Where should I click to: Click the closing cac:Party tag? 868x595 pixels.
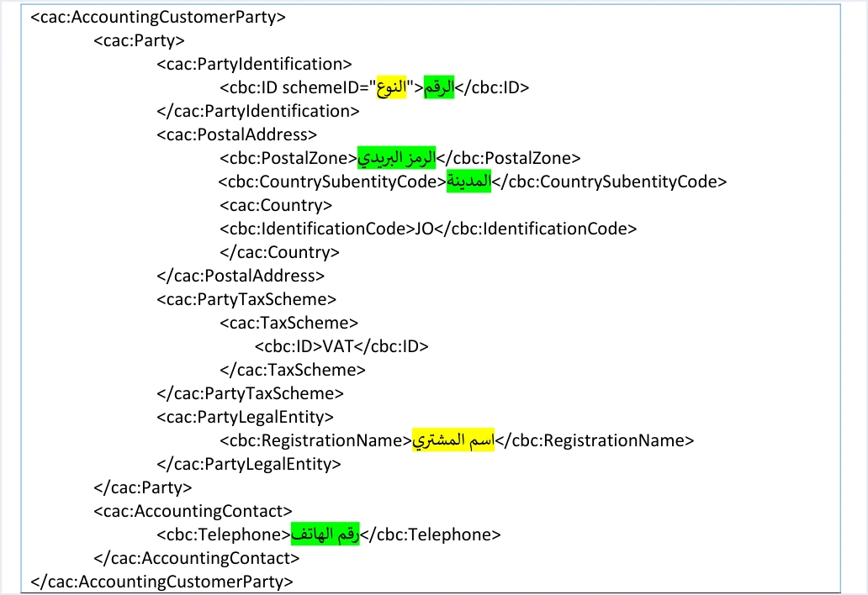tap(143, 487)
